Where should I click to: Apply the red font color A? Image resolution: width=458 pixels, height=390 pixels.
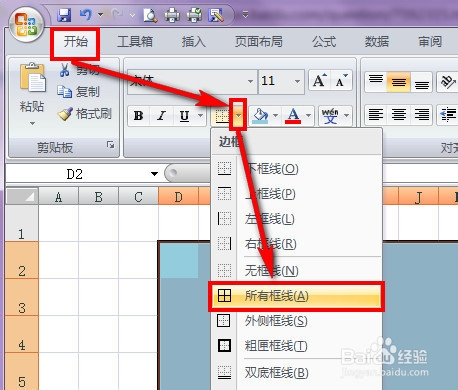pos(293,116)
